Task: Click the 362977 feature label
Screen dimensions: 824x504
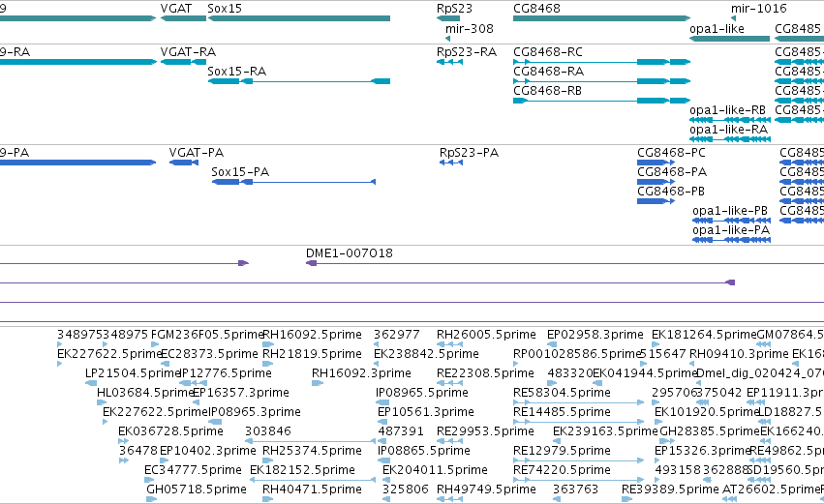Action: [397, 335]
